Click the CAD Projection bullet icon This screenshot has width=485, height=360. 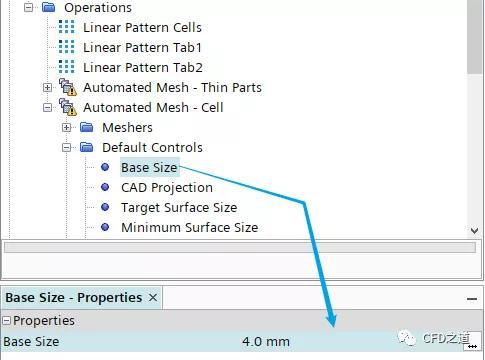[x=105, y=187]
